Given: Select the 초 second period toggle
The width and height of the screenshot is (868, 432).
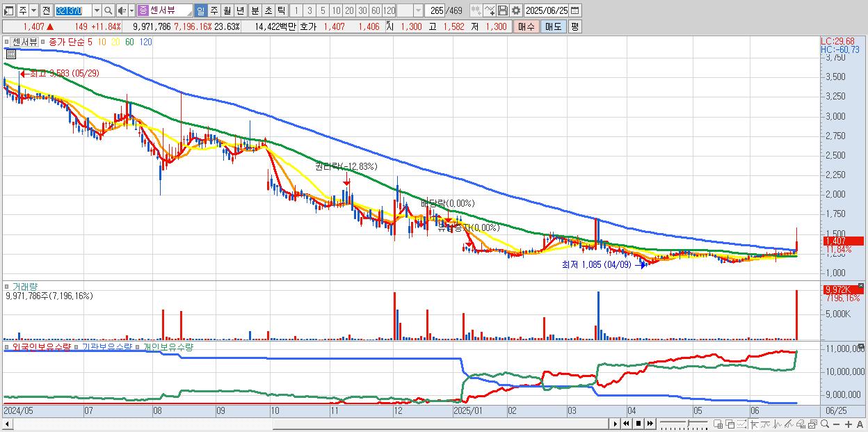Looking at the screenshot, I should coord(268,10).
